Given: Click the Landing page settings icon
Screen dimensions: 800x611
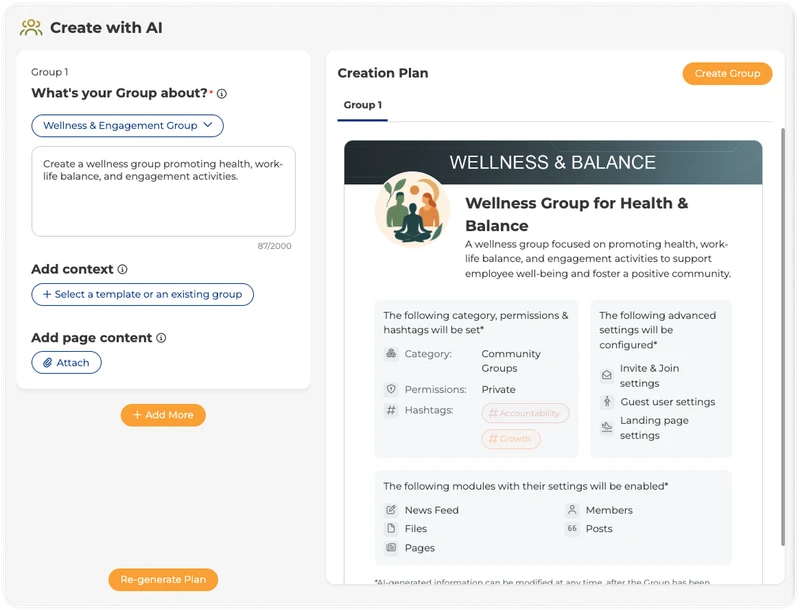Looking at the screenshot, I should click(x=605, y=424).
